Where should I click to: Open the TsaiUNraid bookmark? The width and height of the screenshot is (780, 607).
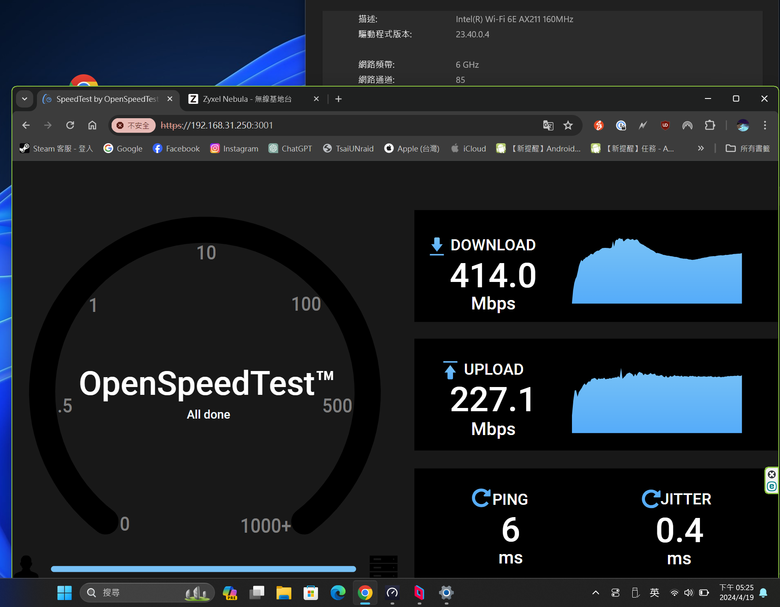(x=348, y=148)
